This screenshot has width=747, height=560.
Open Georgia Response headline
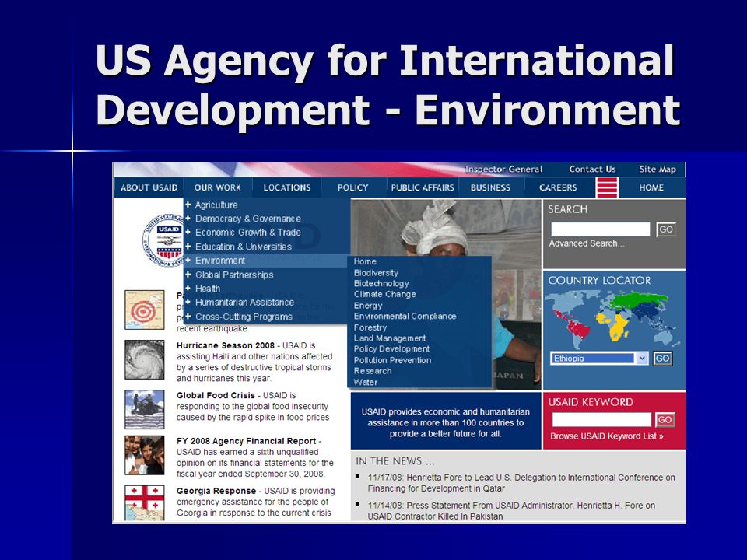(x=216, y=491)
